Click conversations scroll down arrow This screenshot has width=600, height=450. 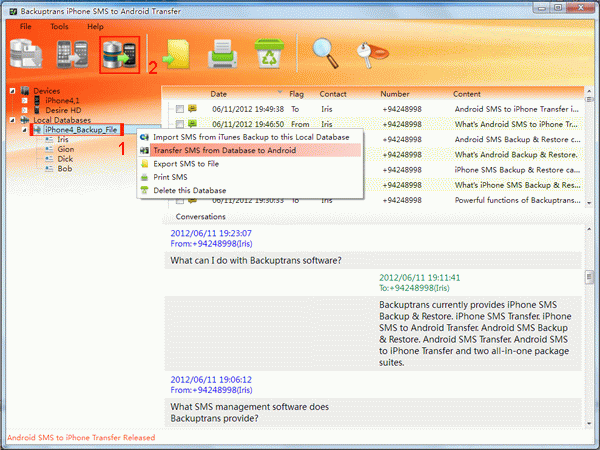pyautogui.click(x=589, y=423)
